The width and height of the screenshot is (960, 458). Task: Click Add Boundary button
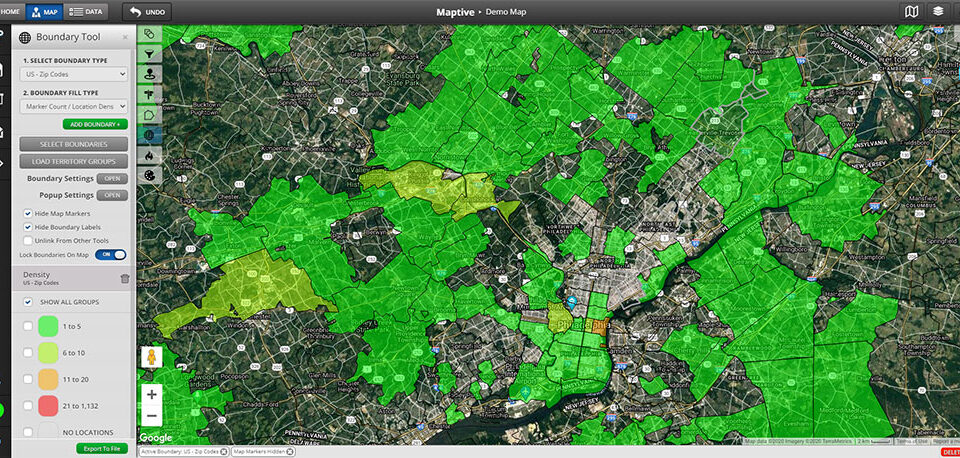(x=96, y=124)
